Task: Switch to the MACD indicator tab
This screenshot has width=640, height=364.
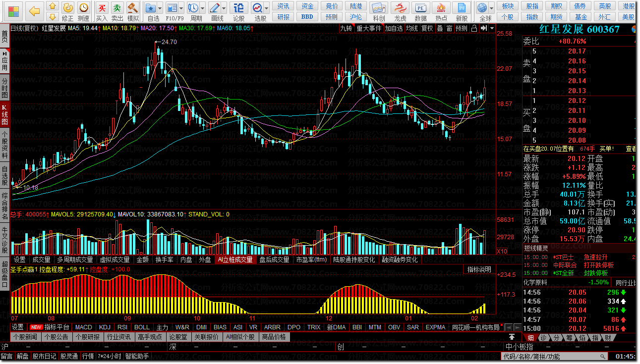Action: [84, 327]
